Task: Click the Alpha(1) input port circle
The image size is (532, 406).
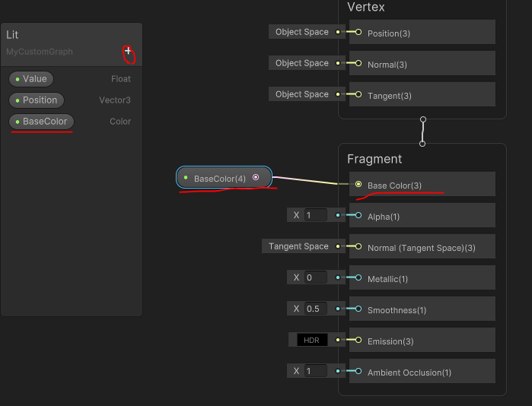Action: coord(358,215)
